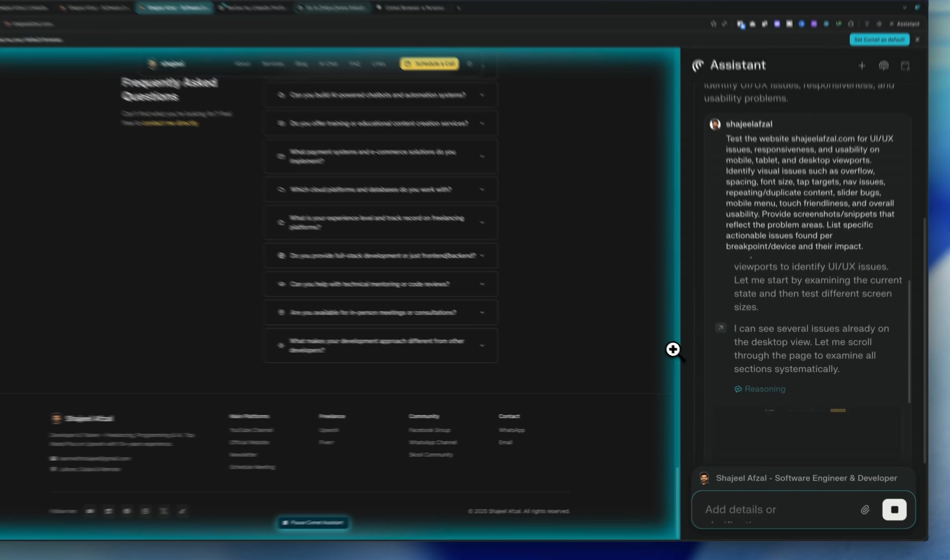This screenshot has width=950, height=560.
Task: Open YouTube Channel footer link
Action: click(x=251, y=430)
